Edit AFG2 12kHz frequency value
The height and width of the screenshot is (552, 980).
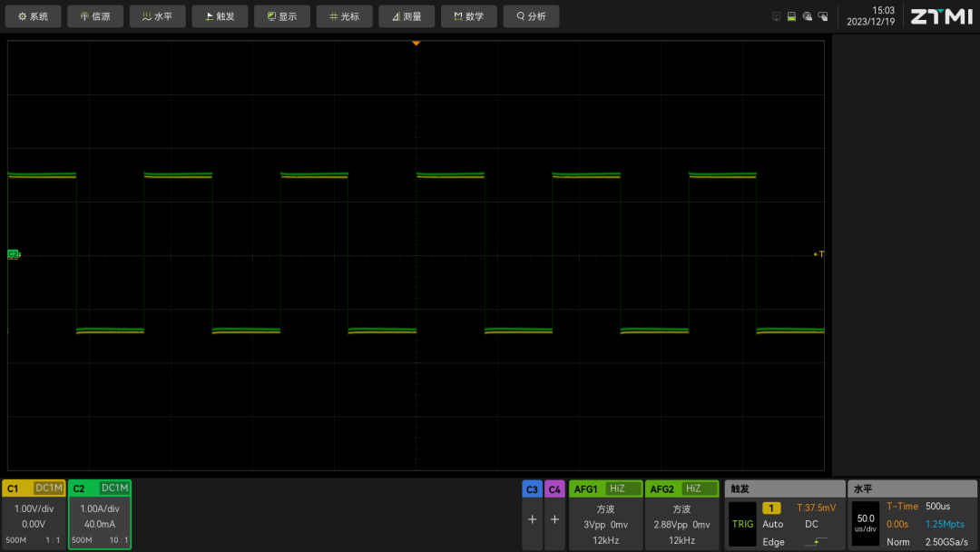681,540
